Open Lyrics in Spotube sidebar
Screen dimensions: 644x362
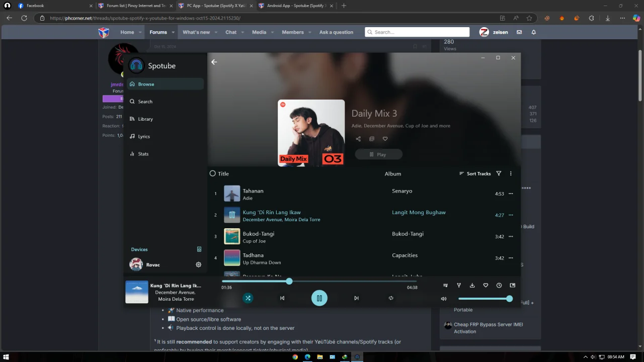[165, 136]
